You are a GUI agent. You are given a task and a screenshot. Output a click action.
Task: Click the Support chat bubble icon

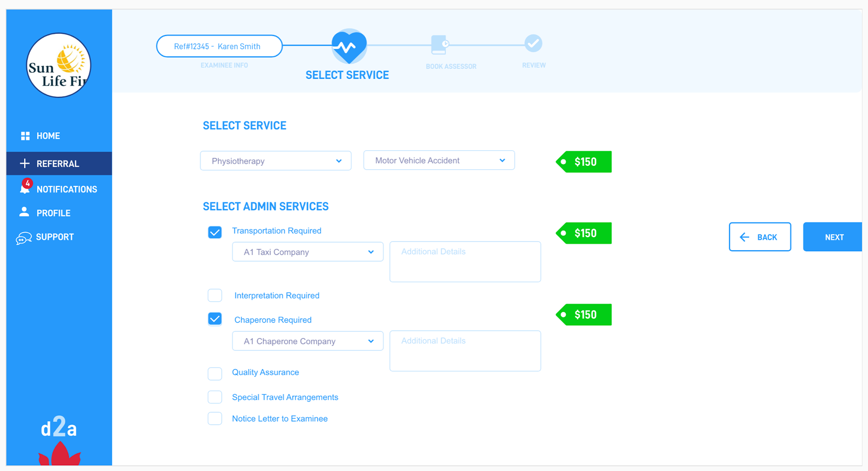pos(24,238)
